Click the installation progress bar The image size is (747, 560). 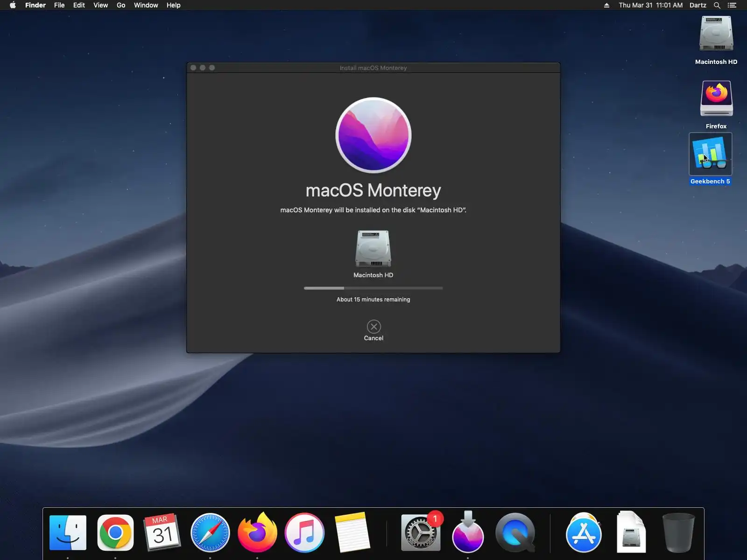(373, 288)
